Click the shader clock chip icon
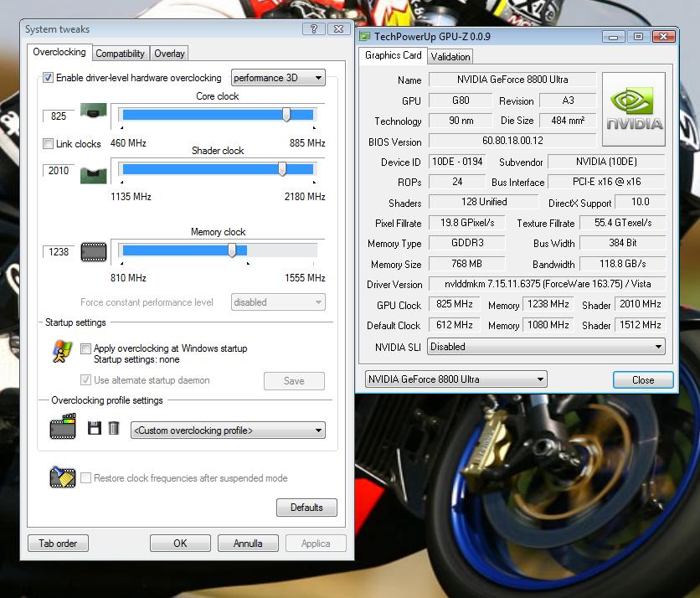 (93, 176)
